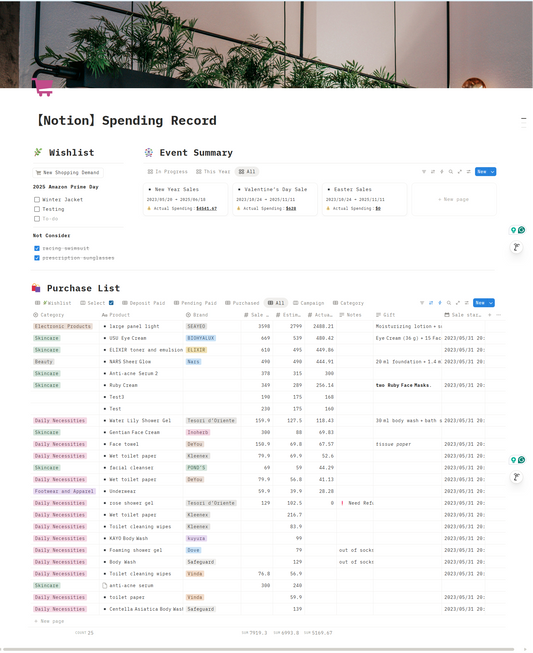The width and height of the screenshot is (533, 653).
Task: Open Brand column header menu
Action: pos(197,315)
